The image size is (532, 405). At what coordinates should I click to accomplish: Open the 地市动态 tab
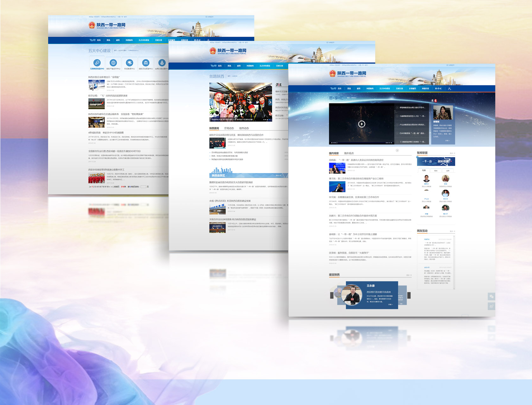pyautogui.click(x=244, y=128)
